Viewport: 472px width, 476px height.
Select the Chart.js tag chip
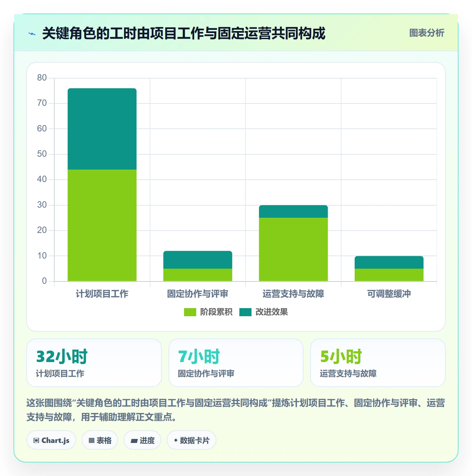point(51,440)
